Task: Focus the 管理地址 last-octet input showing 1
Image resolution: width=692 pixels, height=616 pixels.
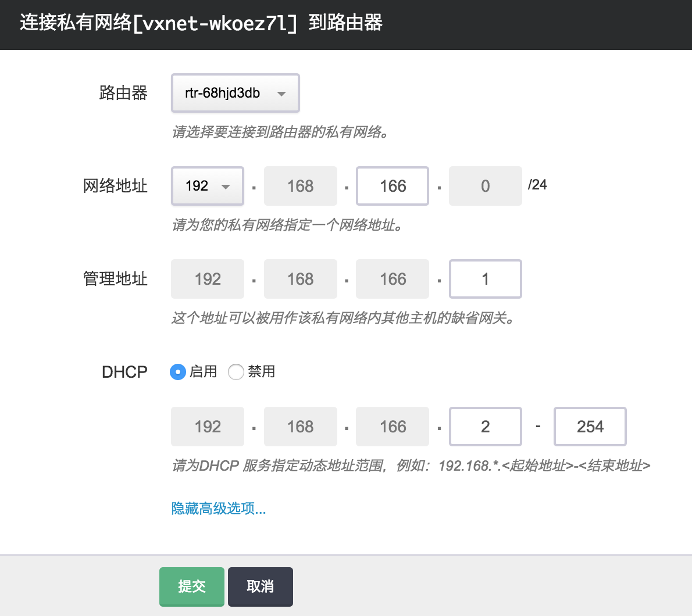Action: point(486,279)
